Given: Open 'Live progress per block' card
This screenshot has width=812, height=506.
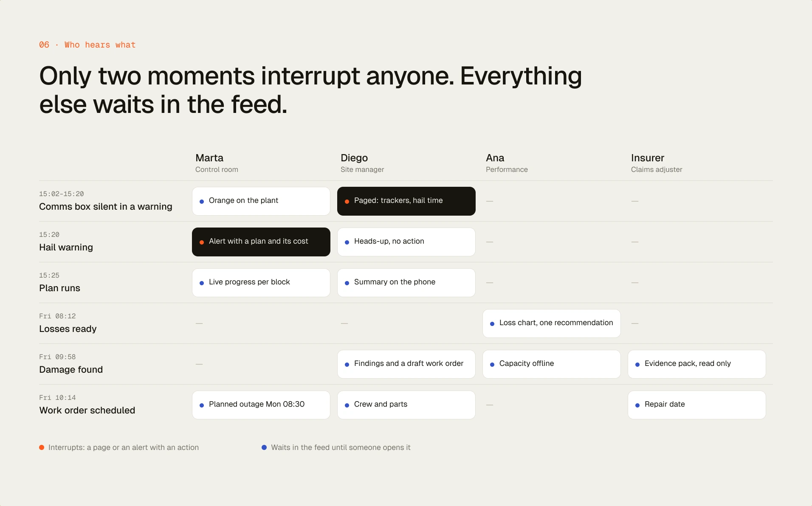Looking at the screenshot, I should pyautogui.click(x=261, y=283).
